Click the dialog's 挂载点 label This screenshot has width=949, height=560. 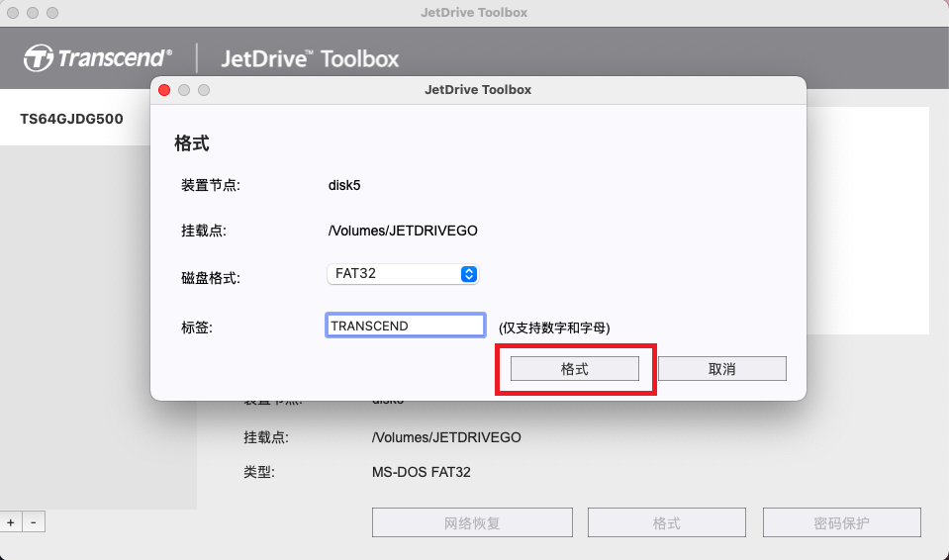pyautogui.click(x=204, y=231)
